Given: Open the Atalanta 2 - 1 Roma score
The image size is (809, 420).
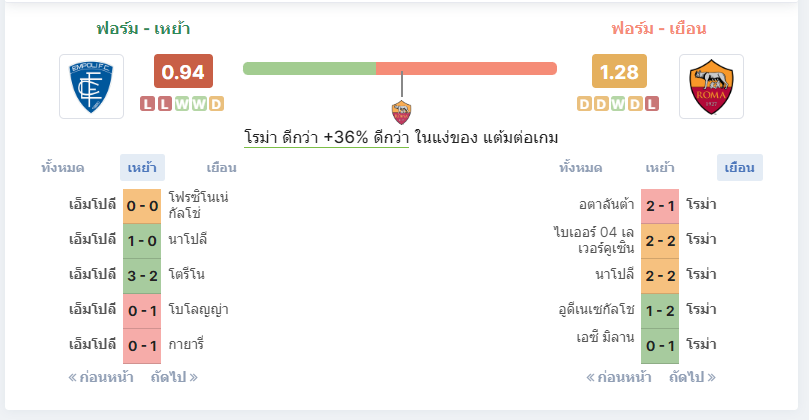Looking at the screenshot, I should click(660, 206).
